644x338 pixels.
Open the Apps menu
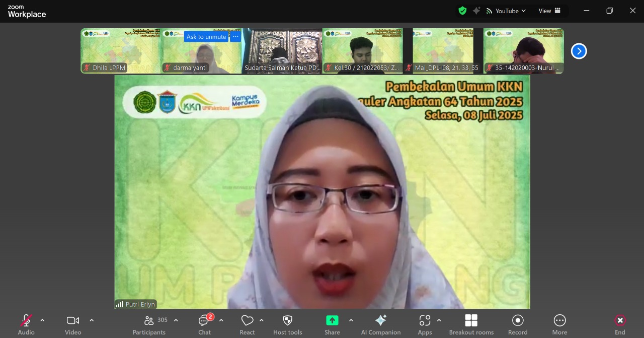pos(425,324)
